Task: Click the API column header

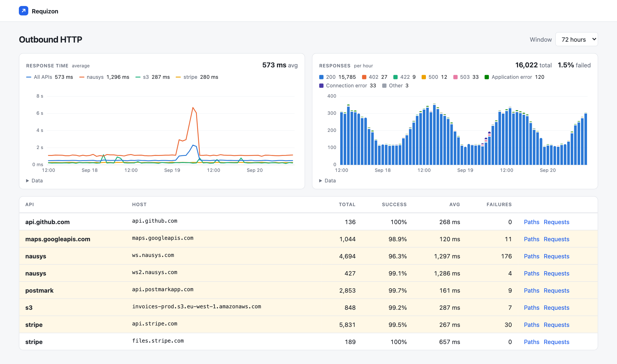Action: pyautogui.click(x=30, y=204)
